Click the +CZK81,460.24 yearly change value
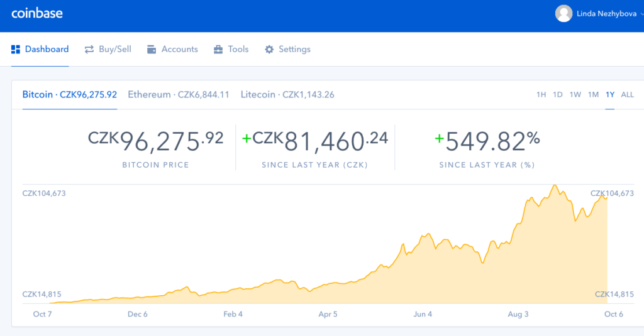Screen dimensions: 644x336 coord(315,141)
